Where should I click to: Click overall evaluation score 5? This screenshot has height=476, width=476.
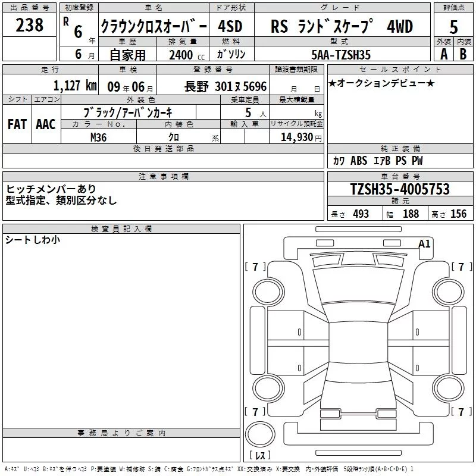[453, 27]
